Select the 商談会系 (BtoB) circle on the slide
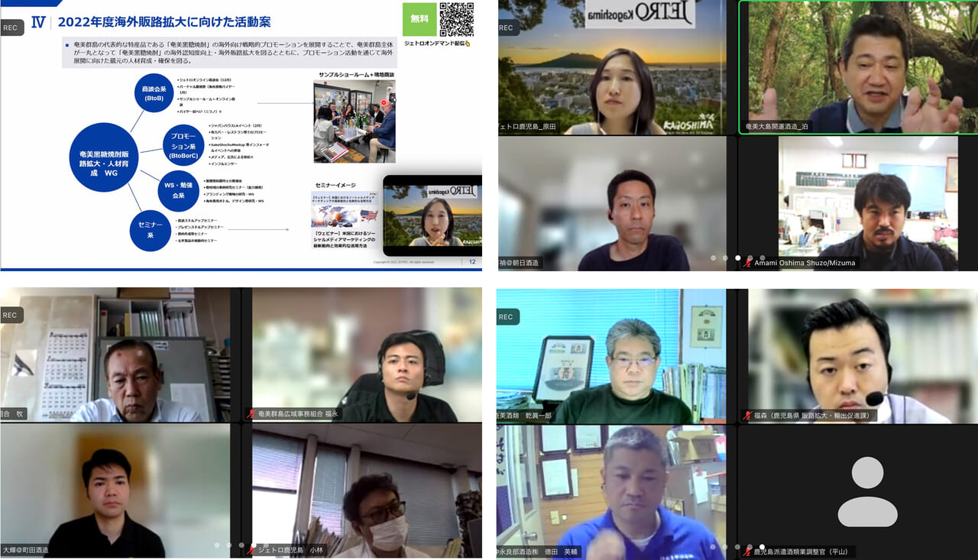The image size is (978, 560). (155, 93)
